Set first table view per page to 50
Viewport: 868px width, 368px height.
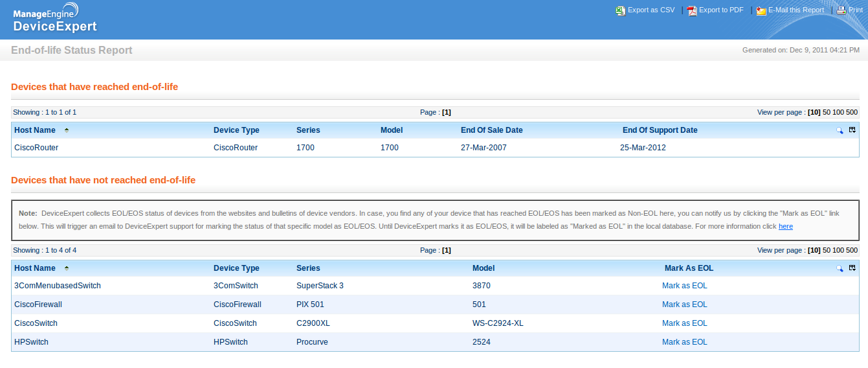point(827,113)
